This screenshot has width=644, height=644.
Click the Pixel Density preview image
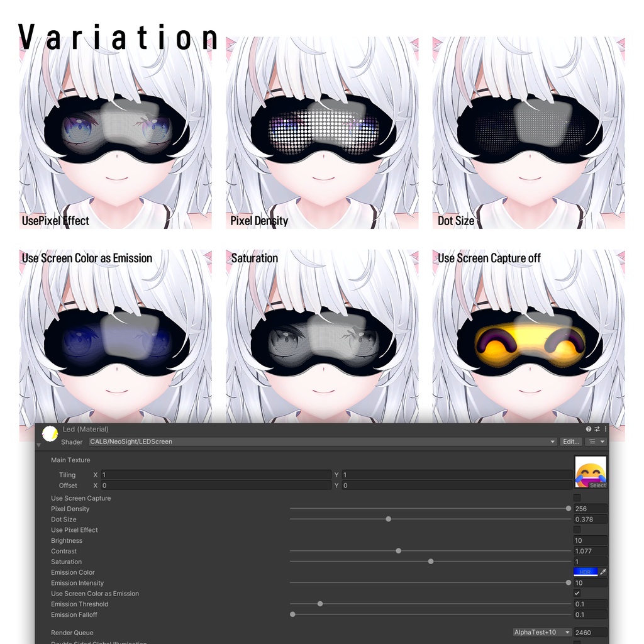[x=322, y=133]
